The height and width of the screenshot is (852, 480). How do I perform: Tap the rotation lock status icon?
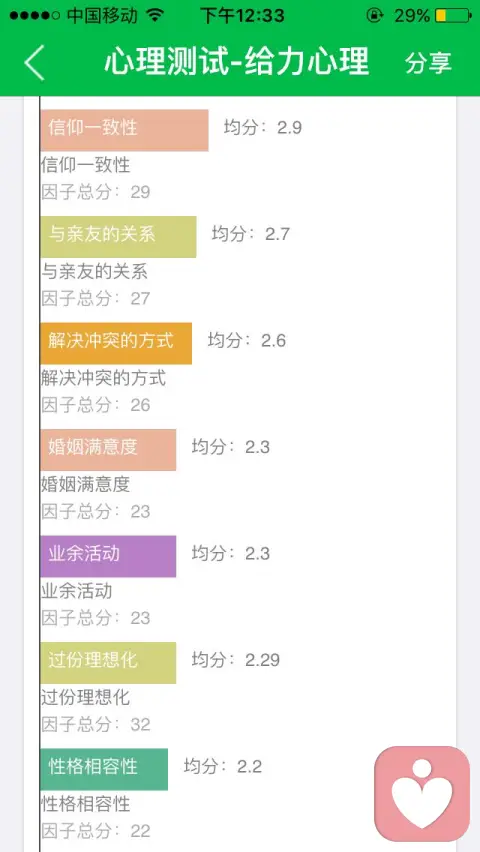pos(374,16)
